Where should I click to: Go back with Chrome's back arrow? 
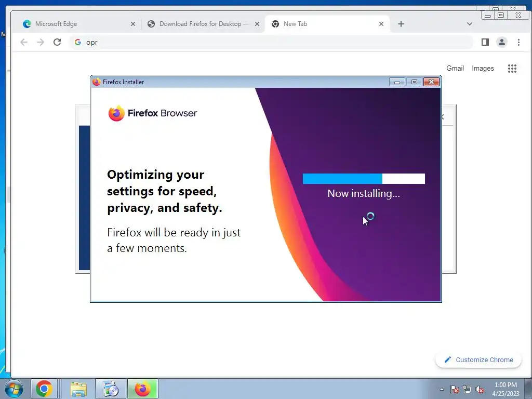[24, 42]
